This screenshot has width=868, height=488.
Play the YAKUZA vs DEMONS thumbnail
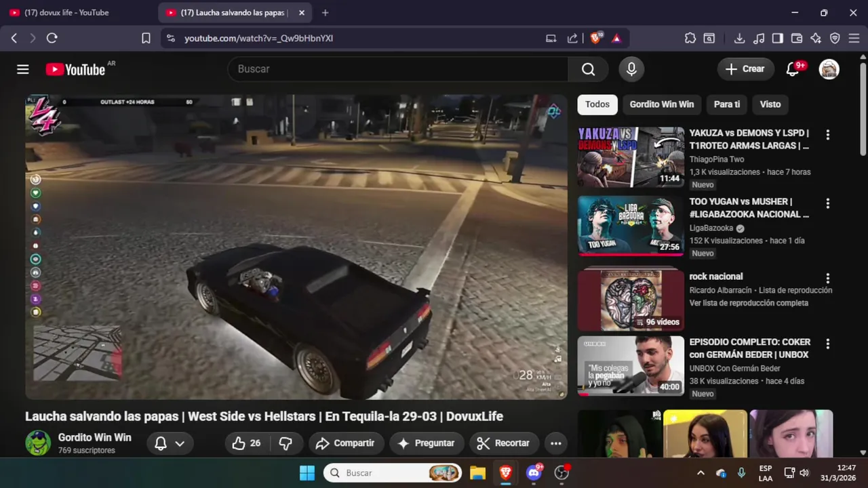tap(631, 157)
